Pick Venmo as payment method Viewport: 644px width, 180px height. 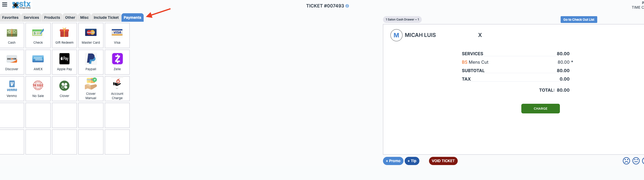click(12, 89)
